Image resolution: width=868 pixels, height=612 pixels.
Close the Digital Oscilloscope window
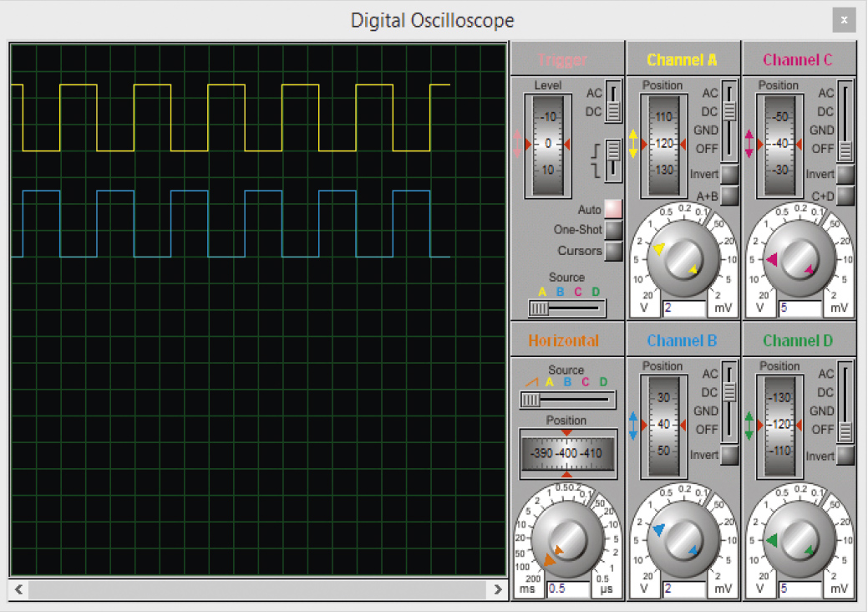(844, 20)
